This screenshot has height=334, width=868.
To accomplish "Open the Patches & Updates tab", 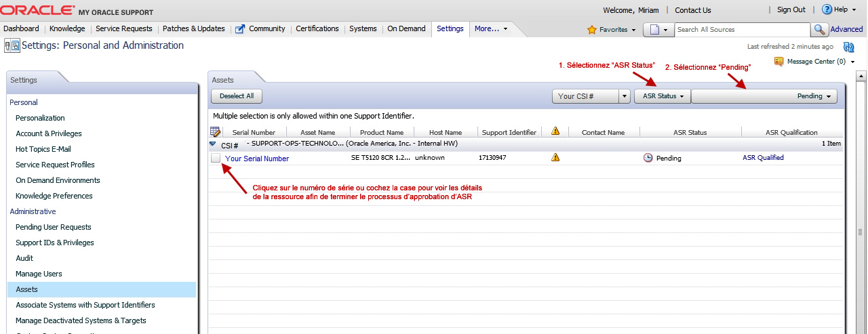I will 193,29.
